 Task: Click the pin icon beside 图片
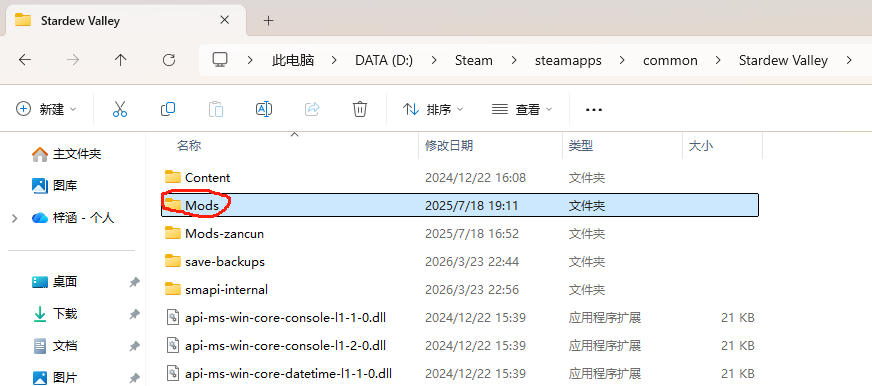point(134,378)
